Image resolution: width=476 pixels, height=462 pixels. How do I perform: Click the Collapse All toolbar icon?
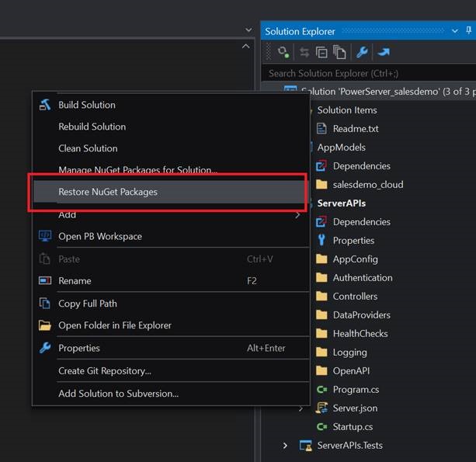pos(321,52)
